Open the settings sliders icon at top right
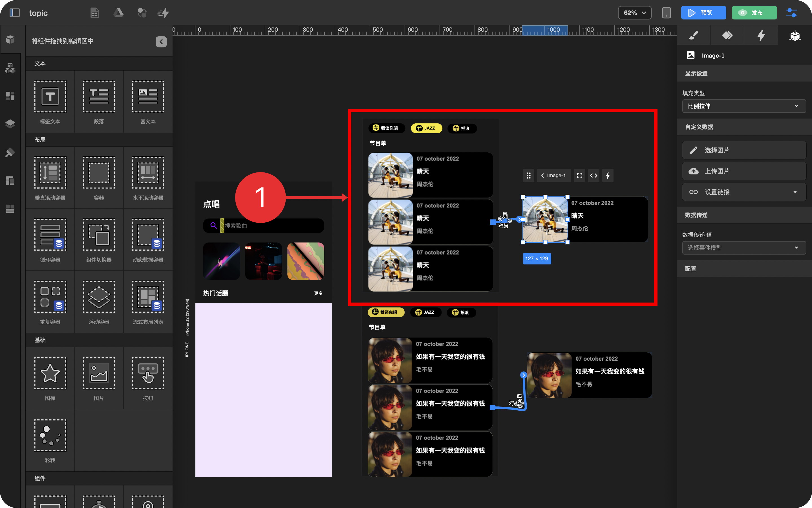Viewport: 812px width, 508px height. click(791, 13)
